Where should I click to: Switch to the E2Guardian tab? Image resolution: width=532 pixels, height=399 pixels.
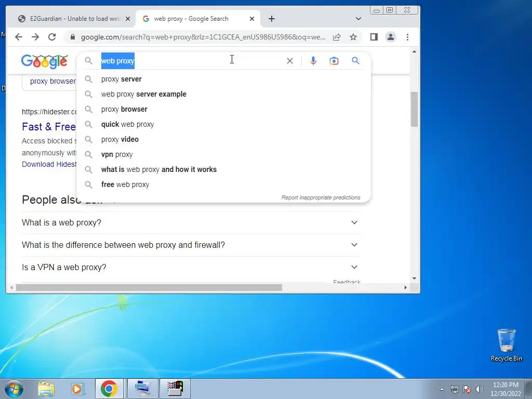70,19
